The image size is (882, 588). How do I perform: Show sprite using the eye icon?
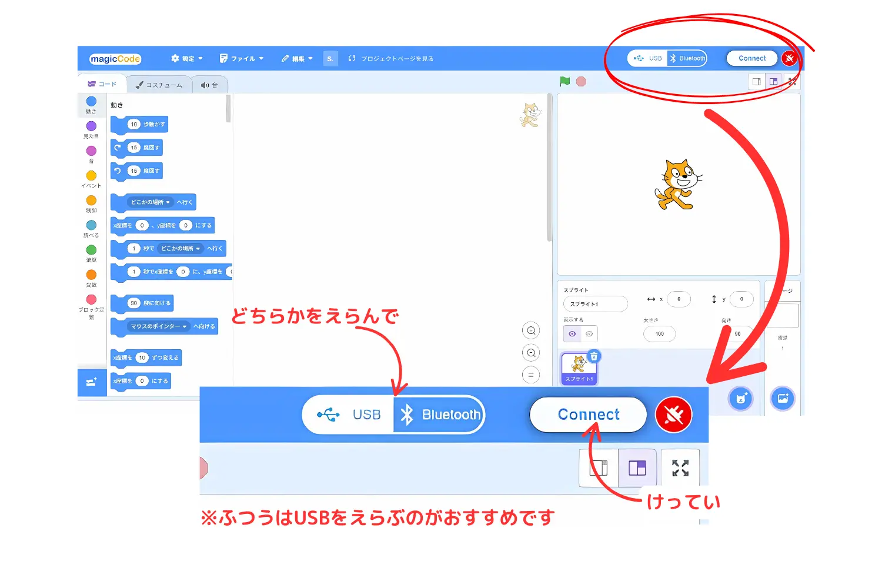pyautogui.click(x=572, y=334)
